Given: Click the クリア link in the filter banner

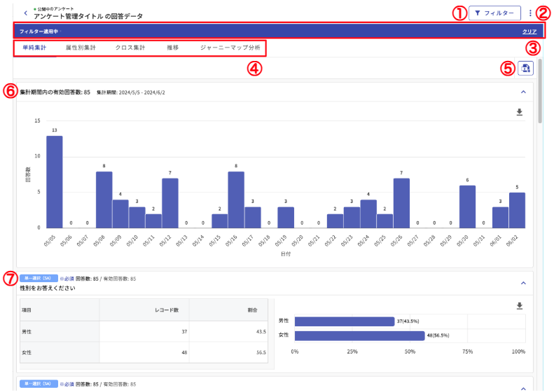Looking at the screenshot, I should 529,31.
